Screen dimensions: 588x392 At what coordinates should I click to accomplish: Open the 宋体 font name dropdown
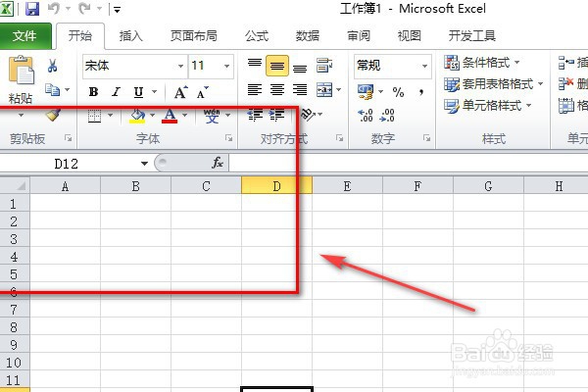(x=180, y=66)
